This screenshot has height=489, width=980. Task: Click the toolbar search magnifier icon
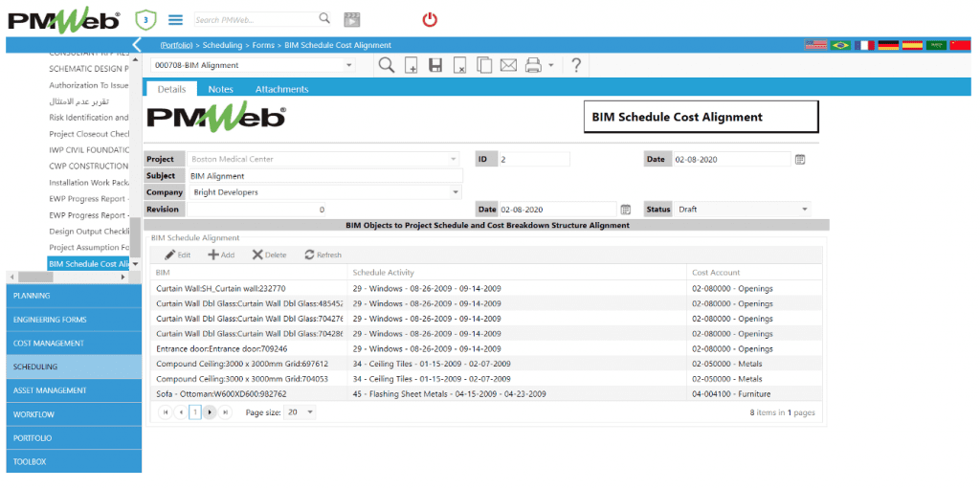pyautogui.click(x=387, y=65)
